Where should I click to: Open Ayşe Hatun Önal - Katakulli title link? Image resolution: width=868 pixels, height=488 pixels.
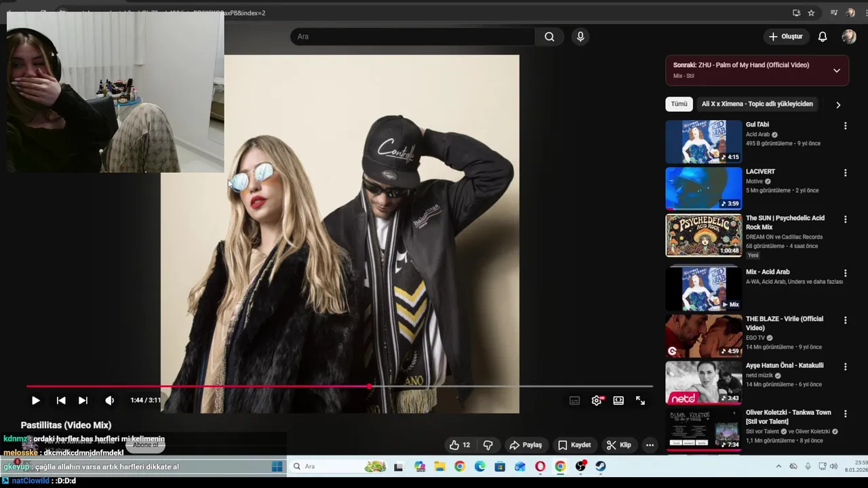[x=785, y=365]
